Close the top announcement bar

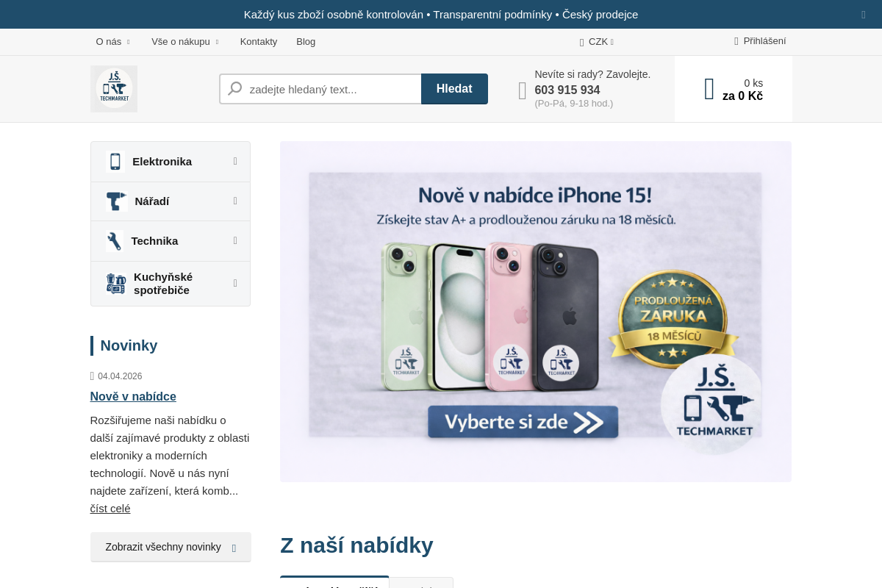[x=864, y=15]
